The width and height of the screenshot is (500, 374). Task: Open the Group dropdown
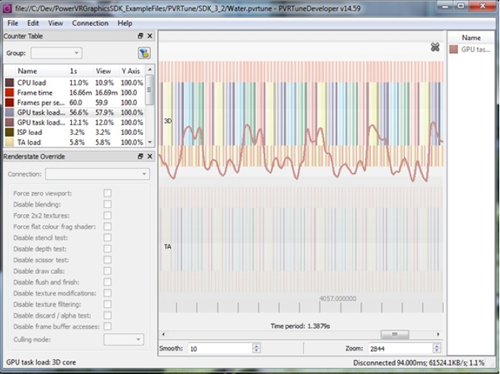tap(56, 53)
